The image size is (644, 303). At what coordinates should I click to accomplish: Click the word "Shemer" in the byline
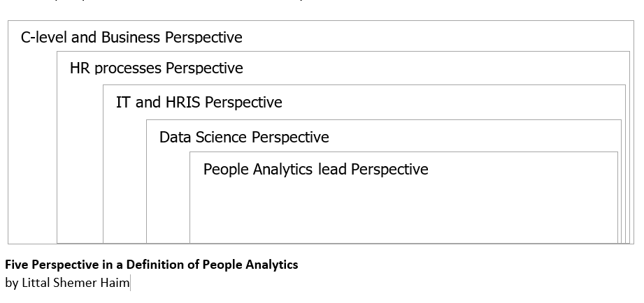click(75, 283)
